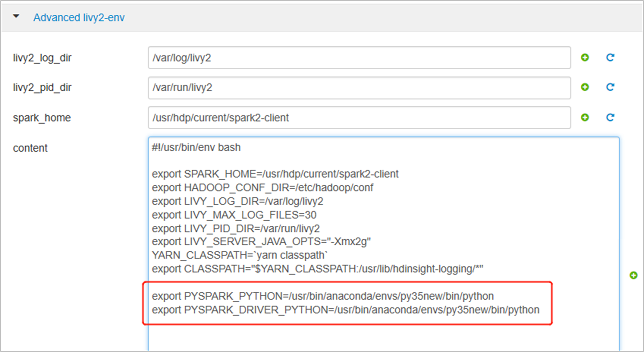Viewport: 644px width, 352px height.
Task: Click green plus icon beside spark_home
Action: coord(585,118)
